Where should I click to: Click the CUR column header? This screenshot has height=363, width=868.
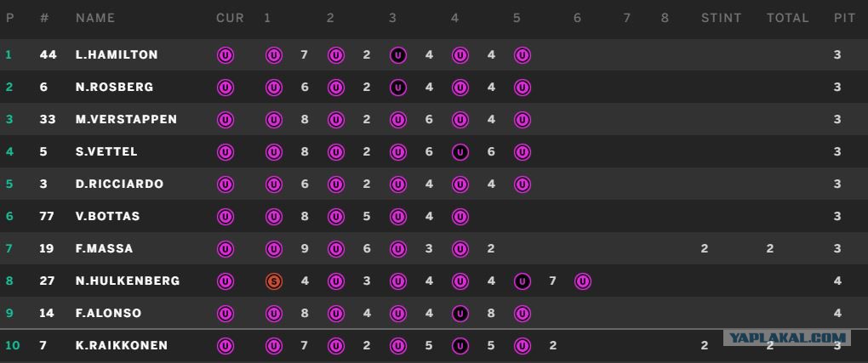coord(231,18)
